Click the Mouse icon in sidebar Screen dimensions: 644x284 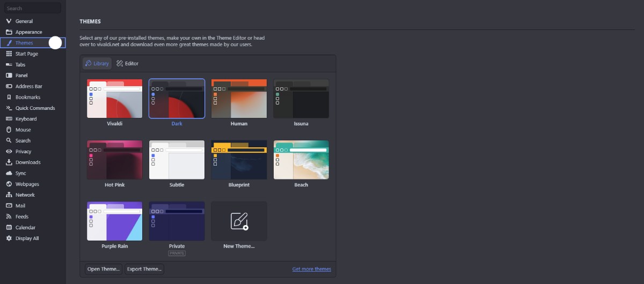coord(9,130)
